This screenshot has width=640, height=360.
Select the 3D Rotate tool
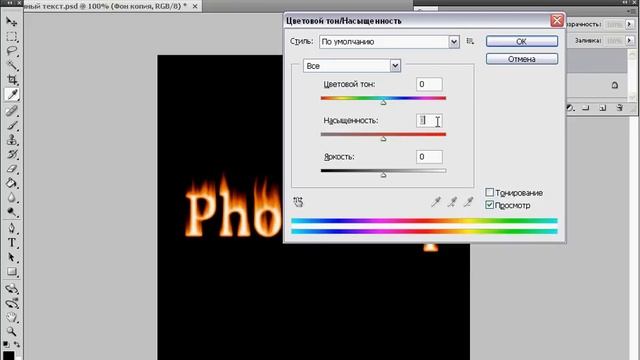click(11, 289)
